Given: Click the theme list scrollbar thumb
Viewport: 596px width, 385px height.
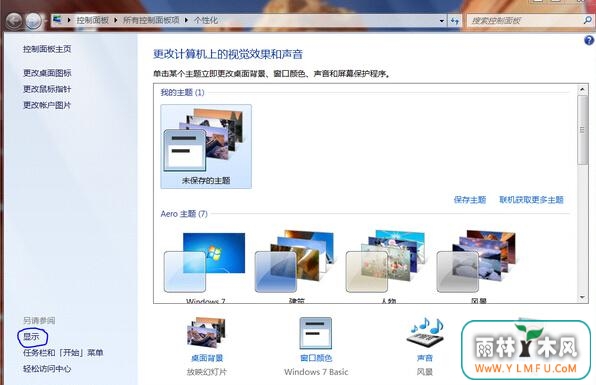Looking at the screenshot, I should pos(582,130).
